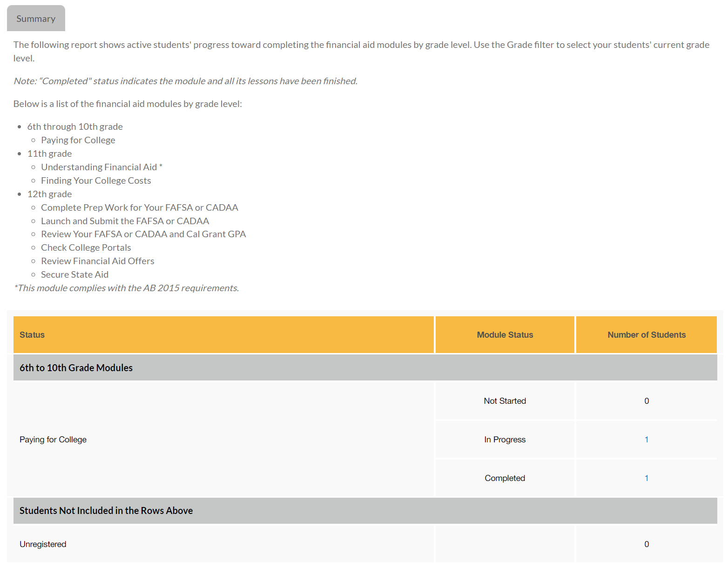
Task: Open the In Progress student count link
Action: pyautogui.click(x=646, y=439)
